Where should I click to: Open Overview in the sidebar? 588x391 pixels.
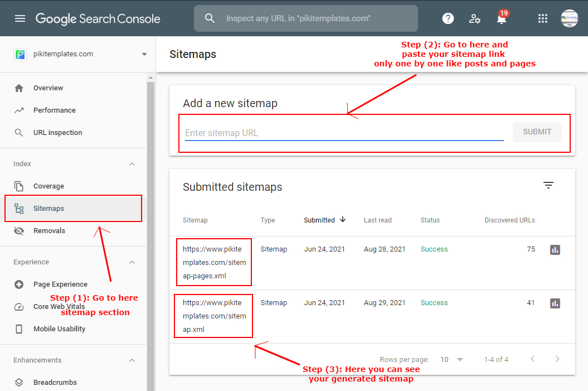click(x=74, y=88)
